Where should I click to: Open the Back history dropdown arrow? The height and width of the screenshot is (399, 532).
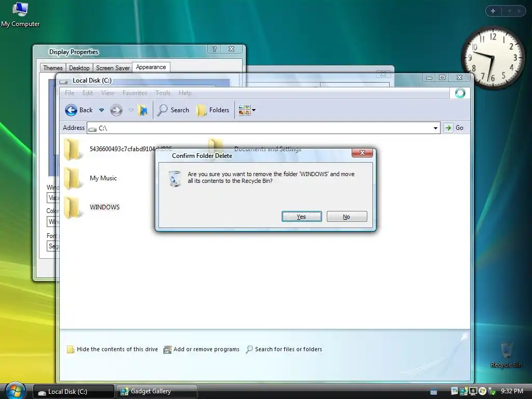coord(101,110)
